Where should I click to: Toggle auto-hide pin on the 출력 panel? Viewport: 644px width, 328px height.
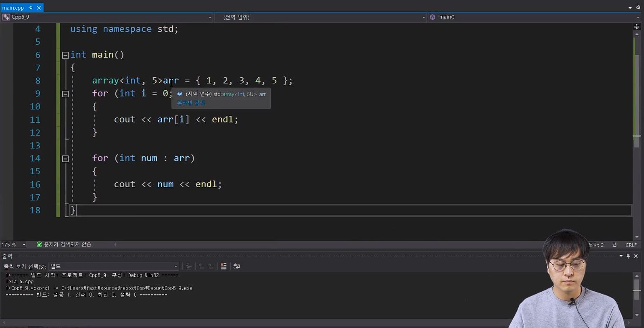point(628,256)
